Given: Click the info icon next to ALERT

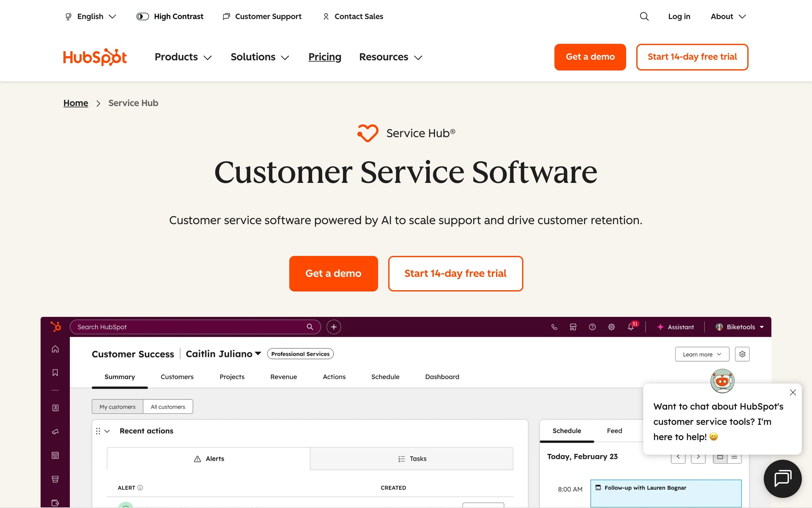Looking at the screenshot, I should pyautogui.click(x=140, y=487).
